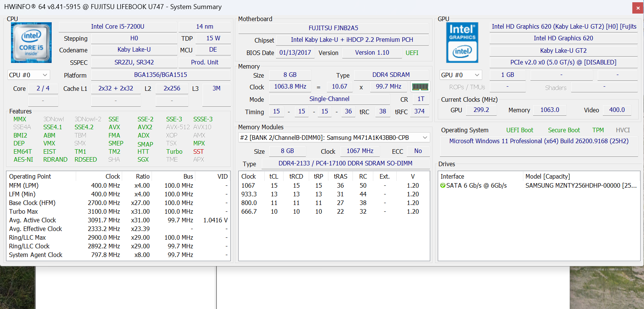The width and height of the screenshot is (644, 309).
Task: Click the CPU Codename value Kaby Lake-U
Action: pos(134,49)
